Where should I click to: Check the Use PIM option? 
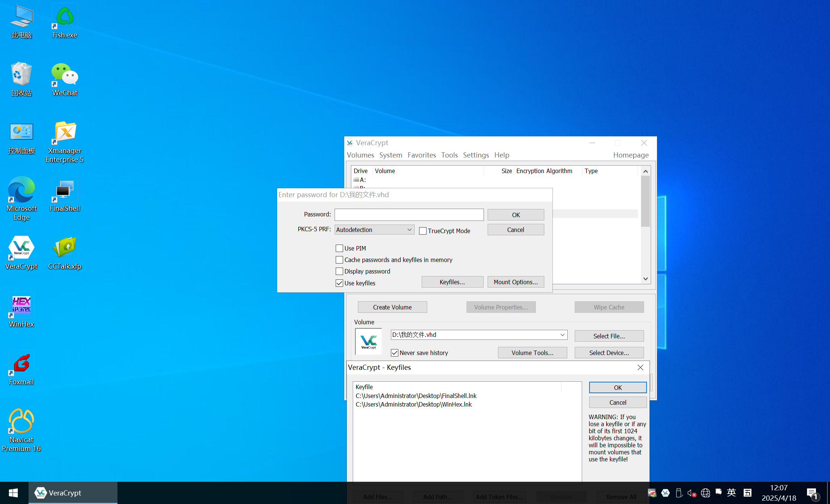pos(339,248)
